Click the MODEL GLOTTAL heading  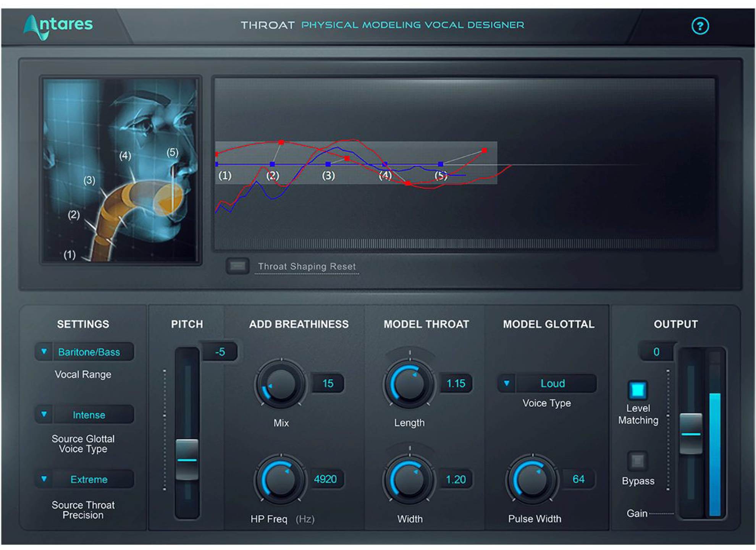pos(548,324)
